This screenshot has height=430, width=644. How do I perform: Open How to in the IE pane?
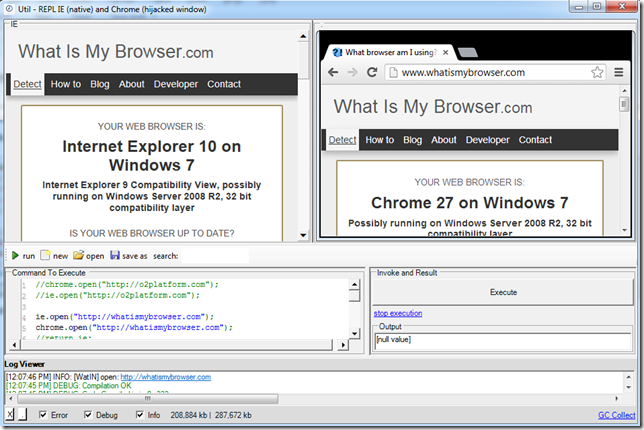(x=66, y=84)
